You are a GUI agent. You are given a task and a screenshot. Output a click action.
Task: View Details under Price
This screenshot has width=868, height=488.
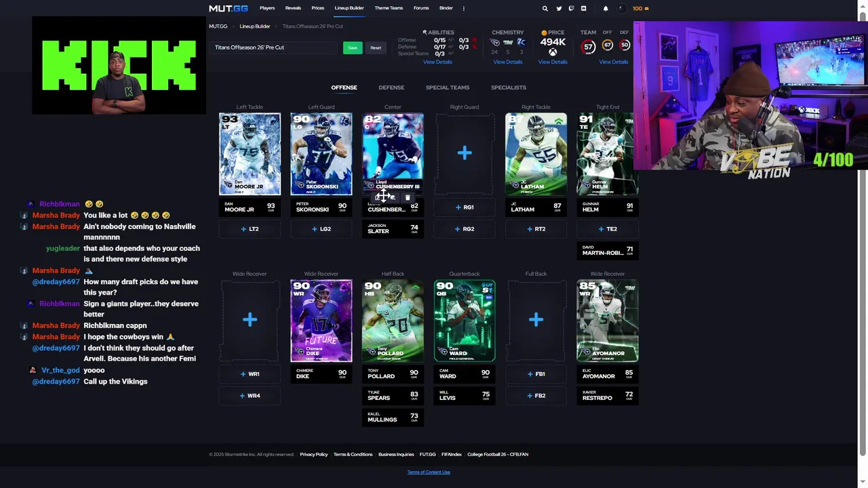(x=553, y=62)
